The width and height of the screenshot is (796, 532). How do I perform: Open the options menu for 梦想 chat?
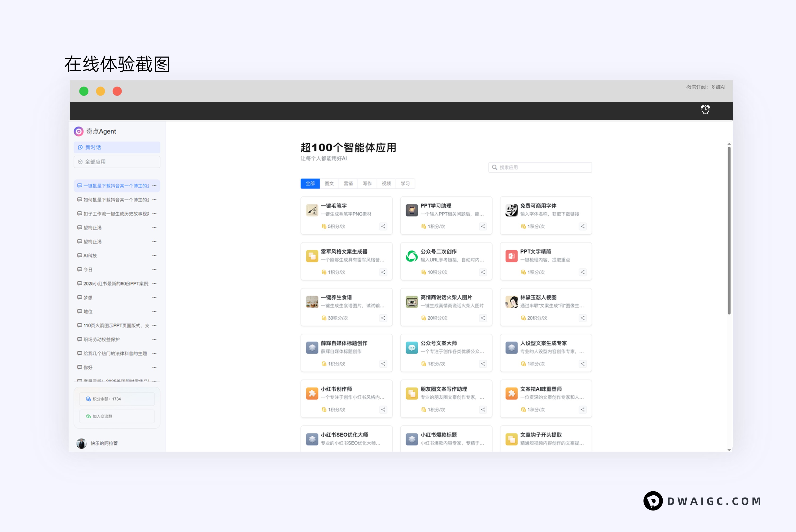click(154, 297)
